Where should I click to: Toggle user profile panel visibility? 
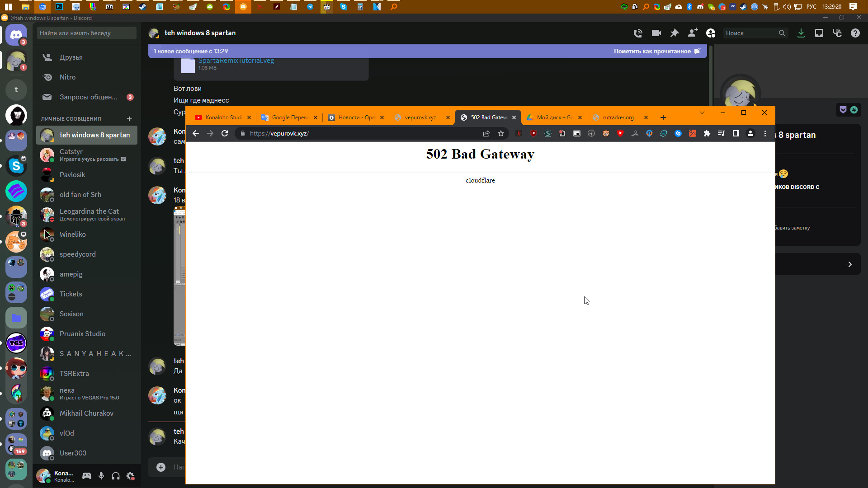pyautogui.click(x=711, y=33)
